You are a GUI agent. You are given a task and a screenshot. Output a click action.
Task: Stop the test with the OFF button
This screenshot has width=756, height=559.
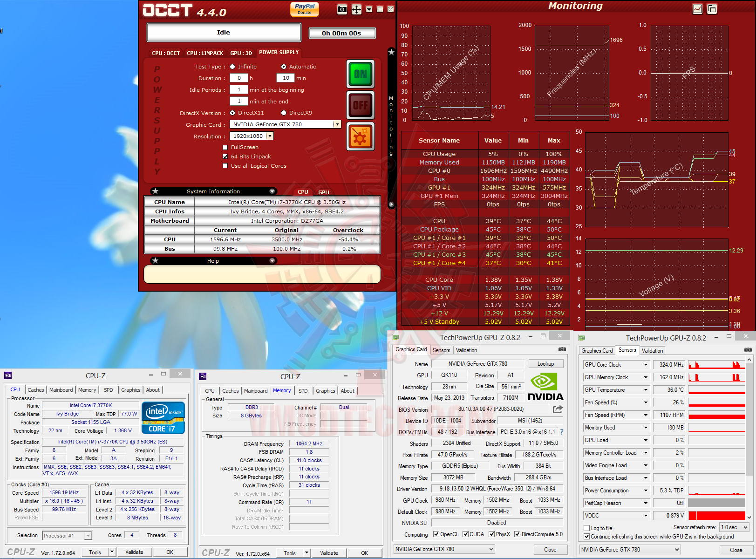click(361, 105)
